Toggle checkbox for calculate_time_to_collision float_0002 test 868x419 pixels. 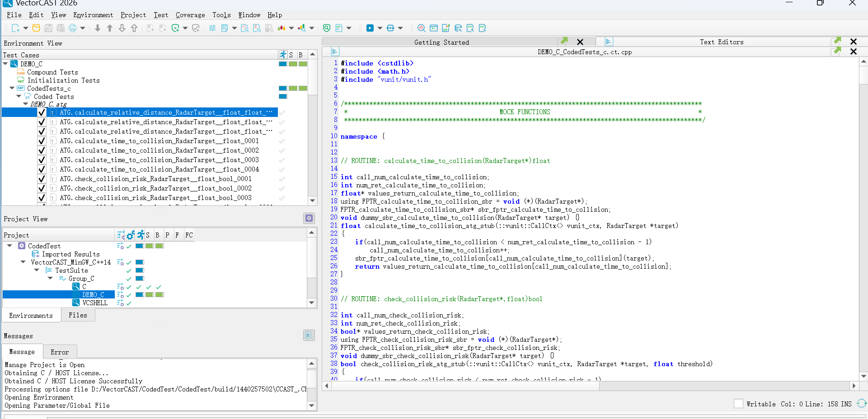click(42, 150)
